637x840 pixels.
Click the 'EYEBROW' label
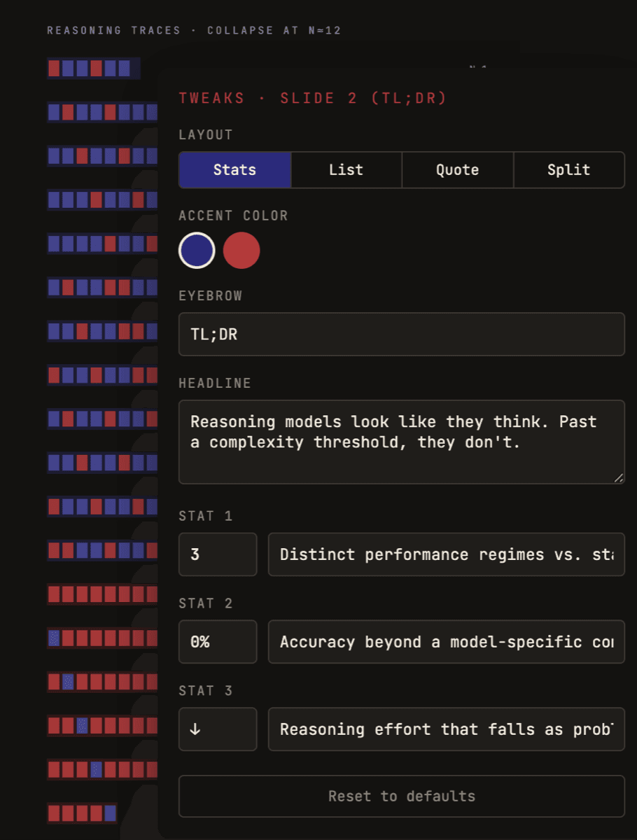[x=211, y=296]
